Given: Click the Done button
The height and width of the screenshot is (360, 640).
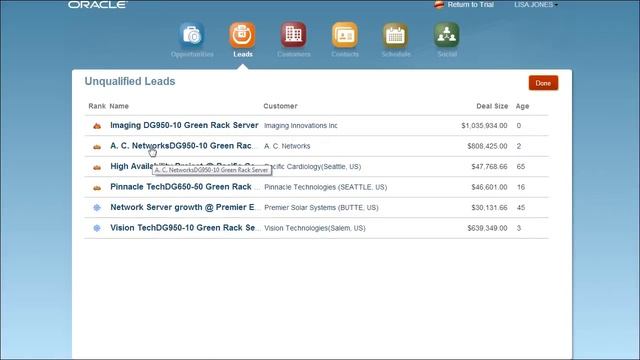Looking at the screenshot, I should [543, 83].
